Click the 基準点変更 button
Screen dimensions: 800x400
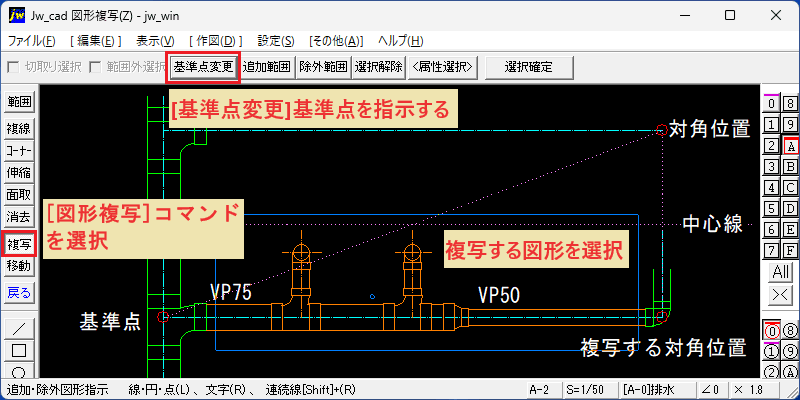(203, 67)
